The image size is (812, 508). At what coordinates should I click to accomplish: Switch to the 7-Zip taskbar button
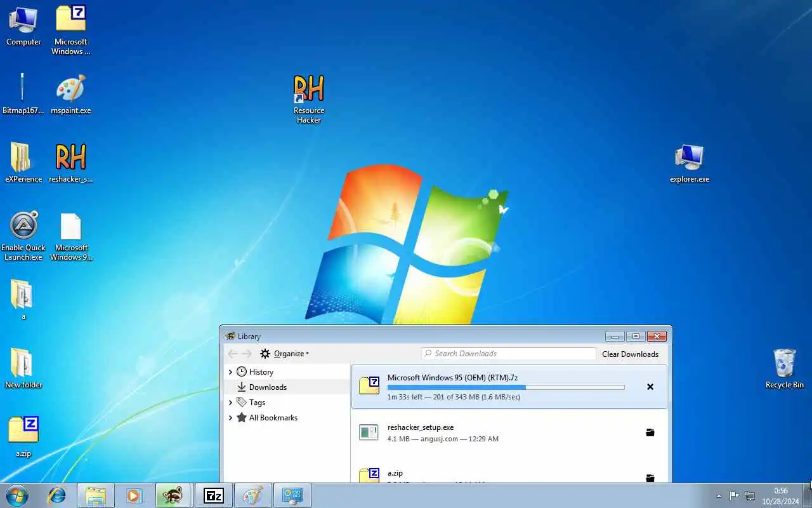click(x=214, y=495)
